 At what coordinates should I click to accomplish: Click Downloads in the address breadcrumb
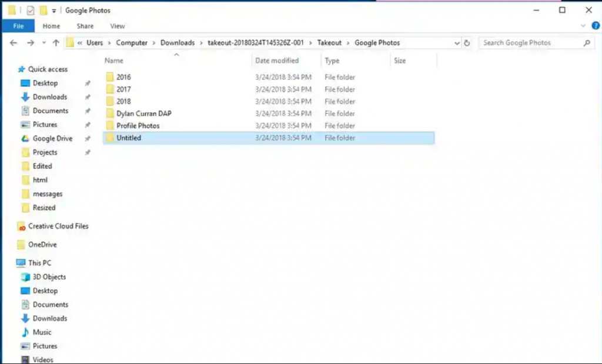coord(178,43)
